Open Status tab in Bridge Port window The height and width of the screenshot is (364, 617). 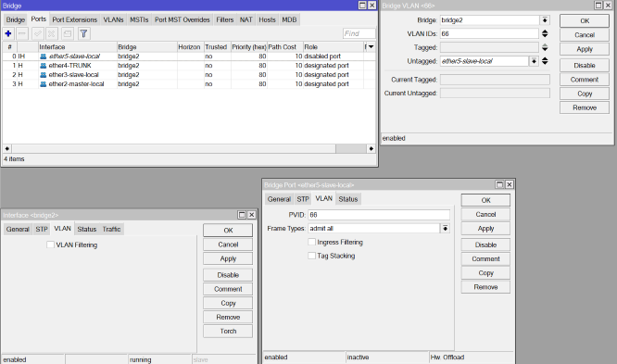(x=348, y=199)
